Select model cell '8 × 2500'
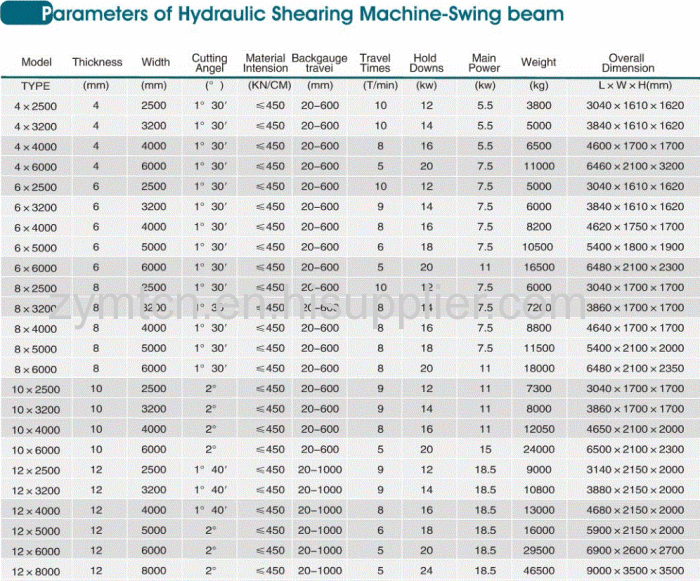The height and width of the screenshot is (581, 700). point(36,288)
